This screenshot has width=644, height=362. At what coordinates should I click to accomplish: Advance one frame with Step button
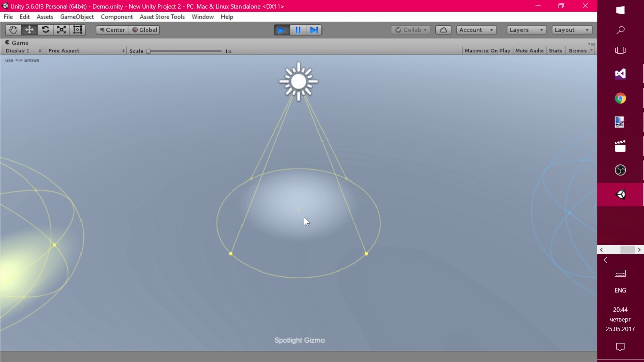(314, 30)
